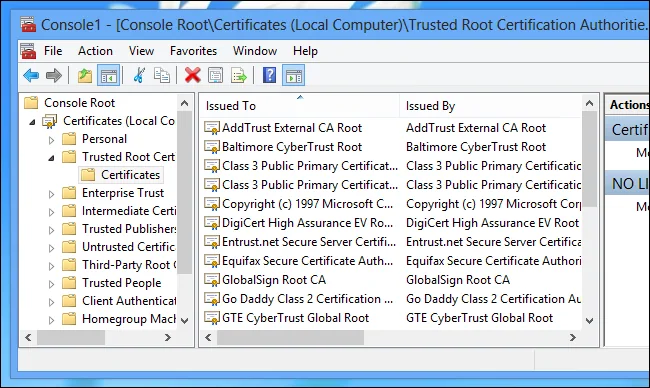Expand the Personal folder node
The image size is (650, 388).
51,140
